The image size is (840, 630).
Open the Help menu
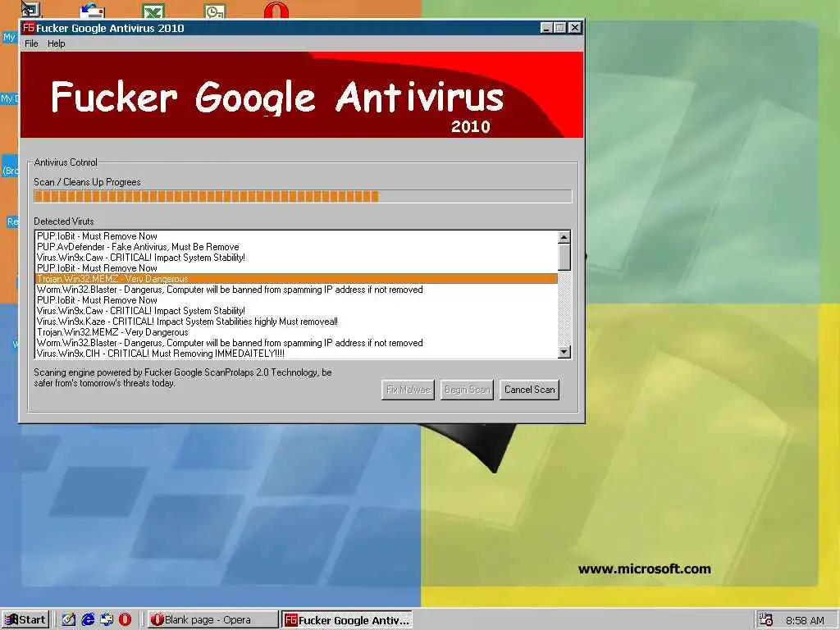click(x=57, y=43)
